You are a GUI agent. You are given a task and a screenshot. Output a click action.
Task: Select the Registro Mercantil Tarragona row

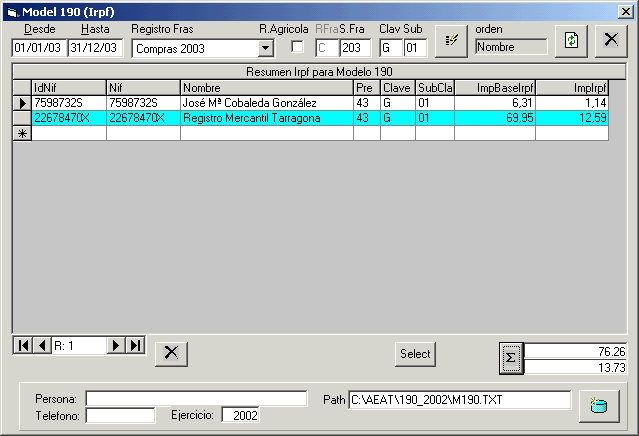point(266,118)
